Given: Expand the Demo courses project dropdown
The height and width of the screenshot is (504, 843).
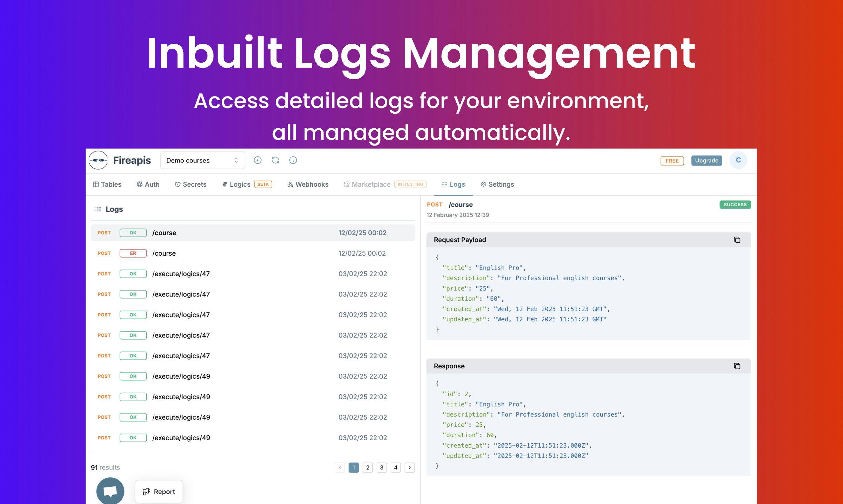Looking at the screenshot, I should tap(202, 160).
